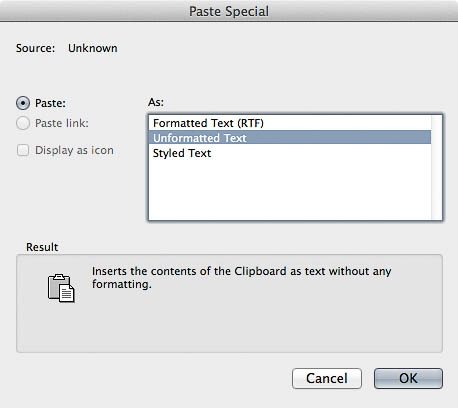
Task: Click the Source: label text
Action: 35,48
